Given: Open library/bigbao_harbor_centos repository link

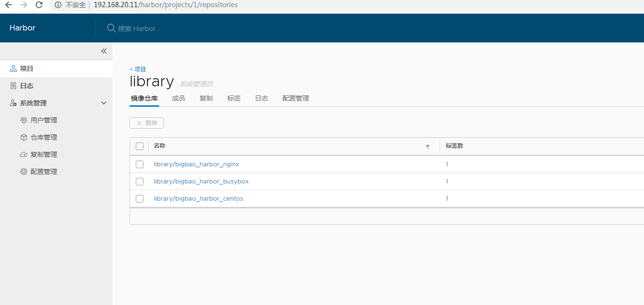Looking at the screenshot, I should (198, 199).
